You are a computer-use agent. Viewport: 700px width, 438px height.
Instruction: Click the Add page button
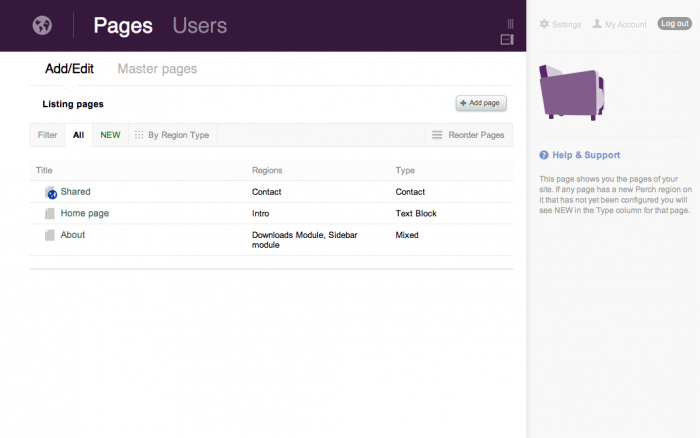point(481,103)
